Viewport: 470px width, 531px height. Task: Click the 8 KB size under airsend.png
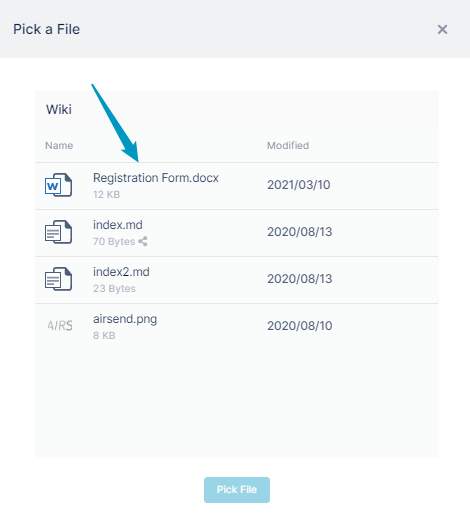[104, 336]
